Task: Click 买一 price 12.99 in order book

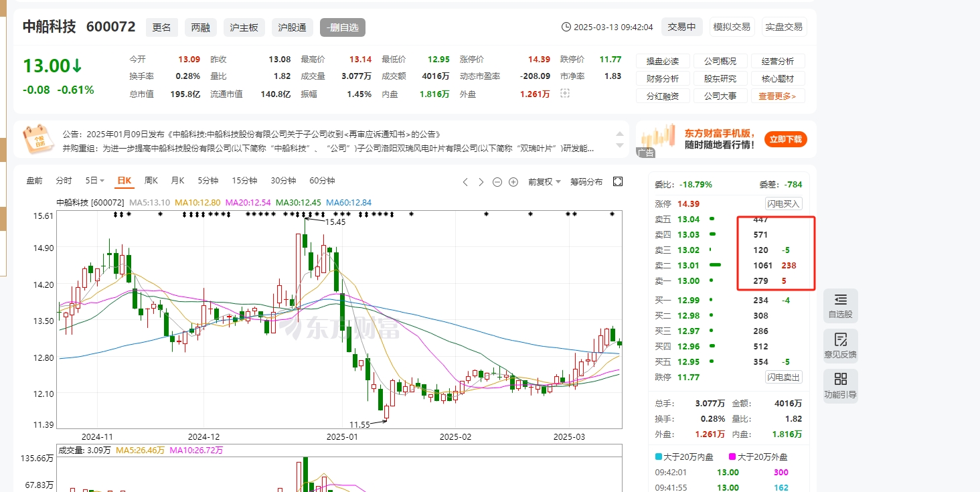Action: pyautogui.click(x=688, y=300)
